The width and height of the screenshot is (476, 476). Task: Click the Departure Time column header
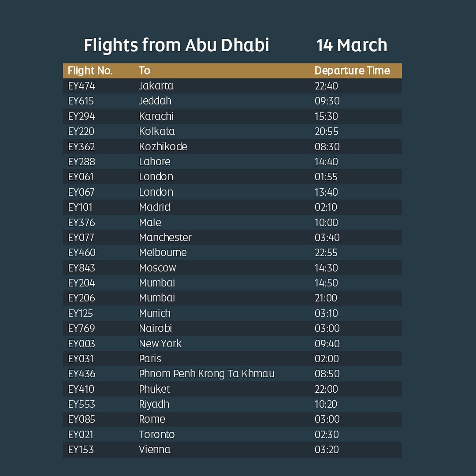click(352, 71)
